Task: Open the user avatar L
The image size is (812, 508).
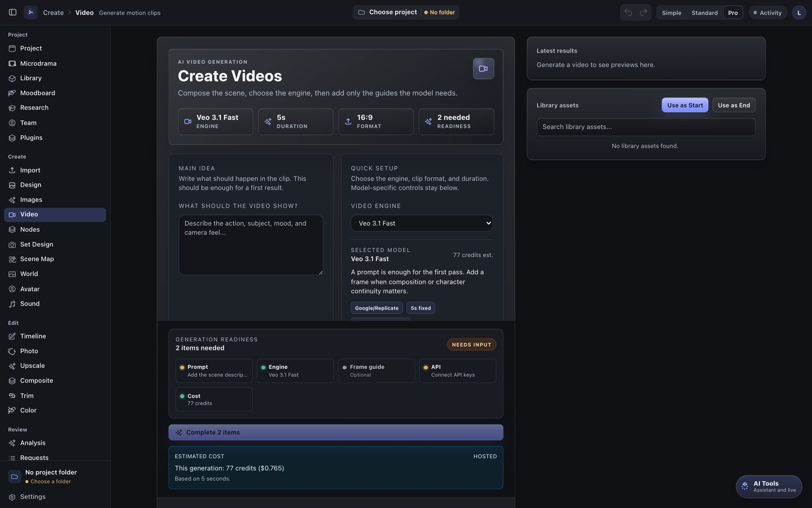Action: [799, 13]
